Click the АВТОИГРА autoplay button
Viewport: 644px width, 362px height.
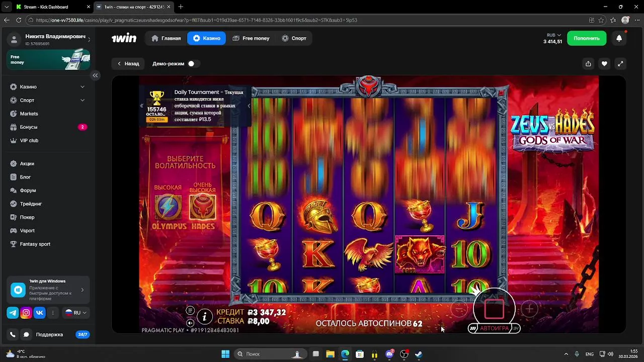(x=494, y=328)
